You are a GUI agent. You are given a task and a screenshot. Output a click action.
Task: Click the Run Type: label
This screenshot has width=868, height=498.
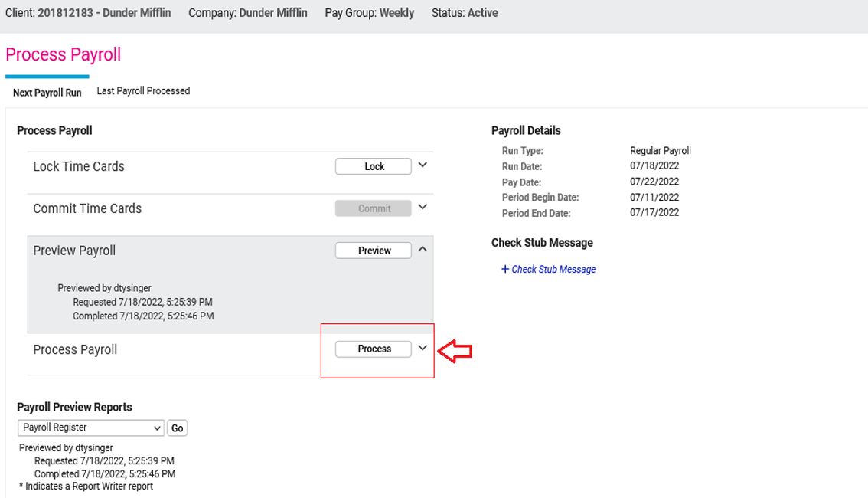coord(523,151)
